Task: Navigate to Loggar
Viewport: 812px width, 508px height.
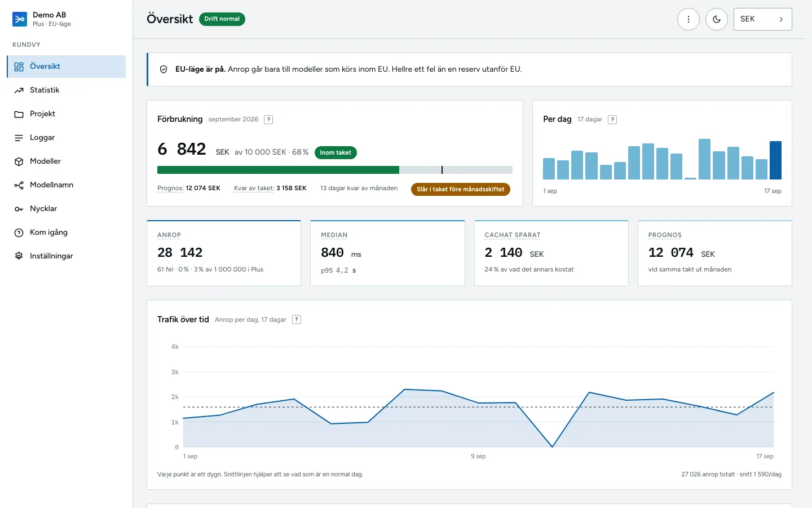Action: [66, 138]
